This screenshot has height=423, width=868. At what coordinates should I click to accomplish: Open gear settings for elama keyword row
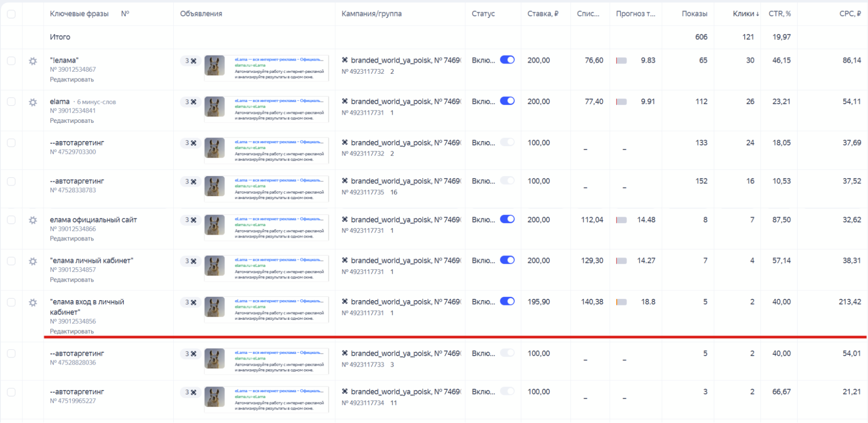[33, 102]
